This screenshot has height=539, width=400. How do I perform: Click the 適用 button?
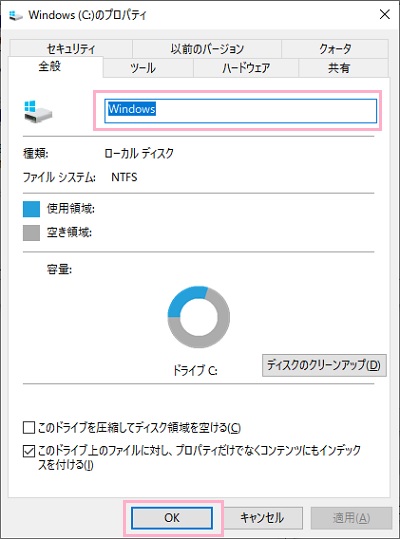(351, 518)
